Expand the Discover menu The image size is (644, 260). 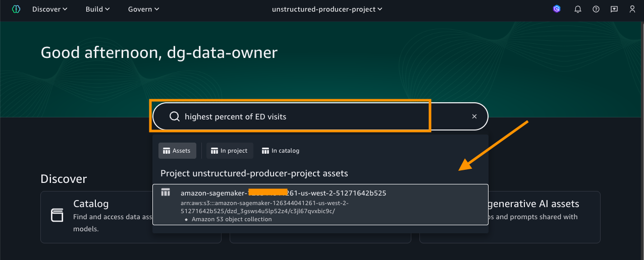[x=49, y=9]
